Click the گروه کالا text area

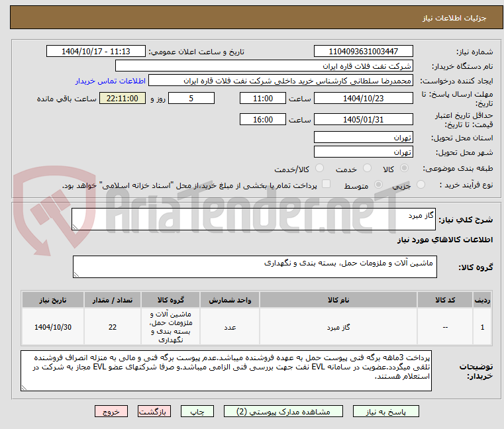[x=254, y=267]
